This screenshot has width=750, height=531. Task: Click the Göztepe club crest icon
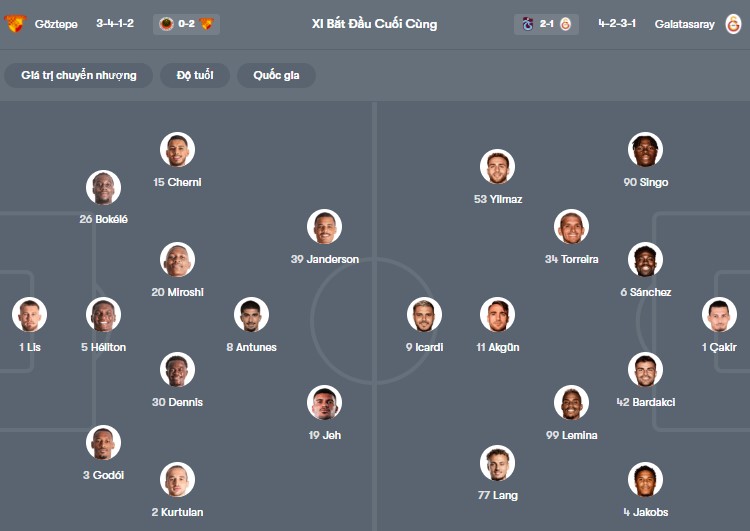coord(14,24)
